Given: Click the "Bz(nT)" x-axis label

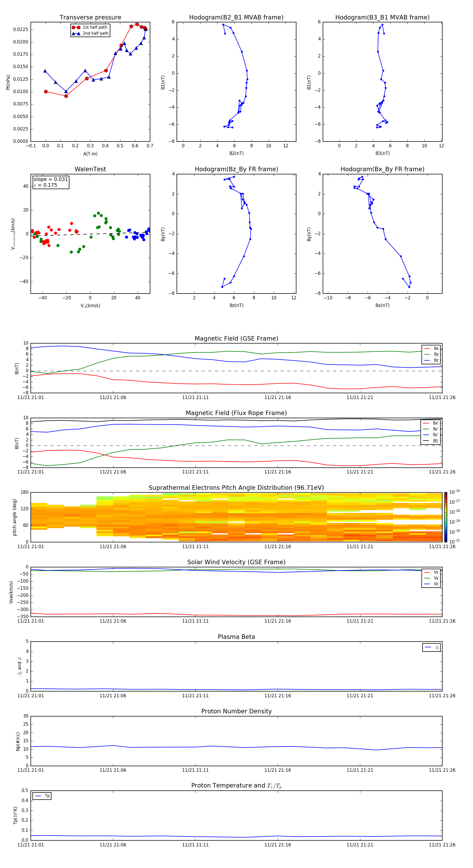Looking at the screenshot, I should (236, 305).
